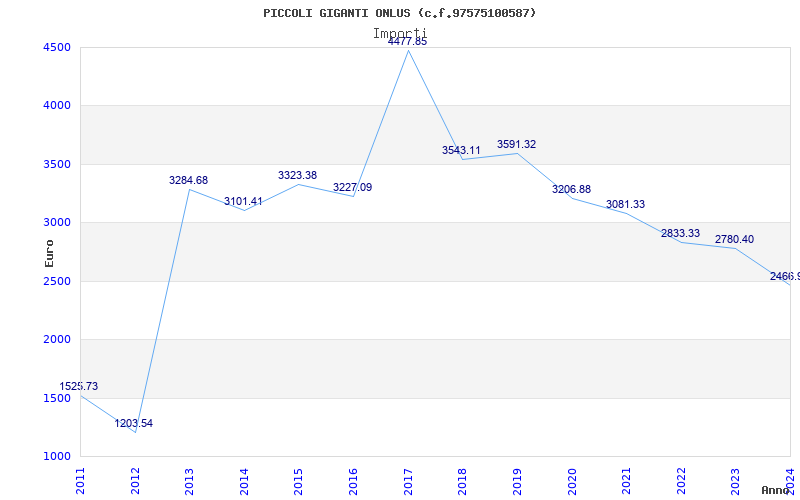Click the 2013 x-axis year label
This screenshot has height=500, width=800.
click(x=189, y=481)
